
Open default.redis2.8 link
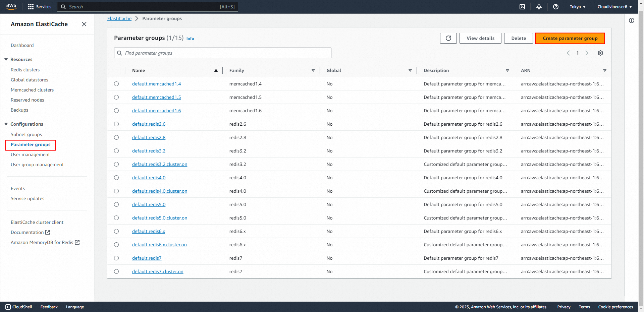[x=149, y=137]
